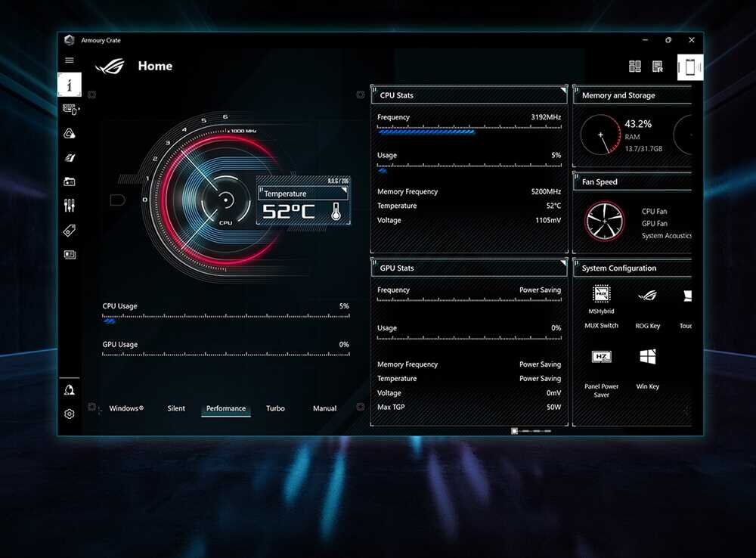
Task: Open the Scenario Profiles sidebar icon
Action: [x=70, y=156]
